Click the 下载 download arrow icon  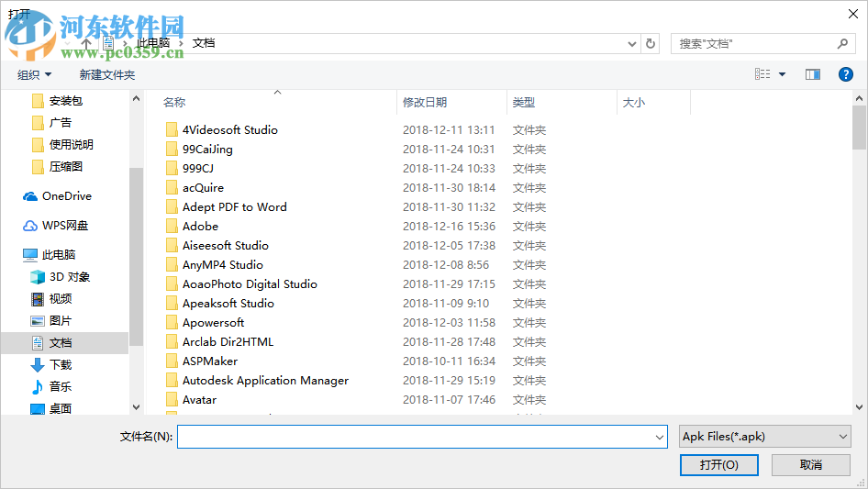click(37, 365)
